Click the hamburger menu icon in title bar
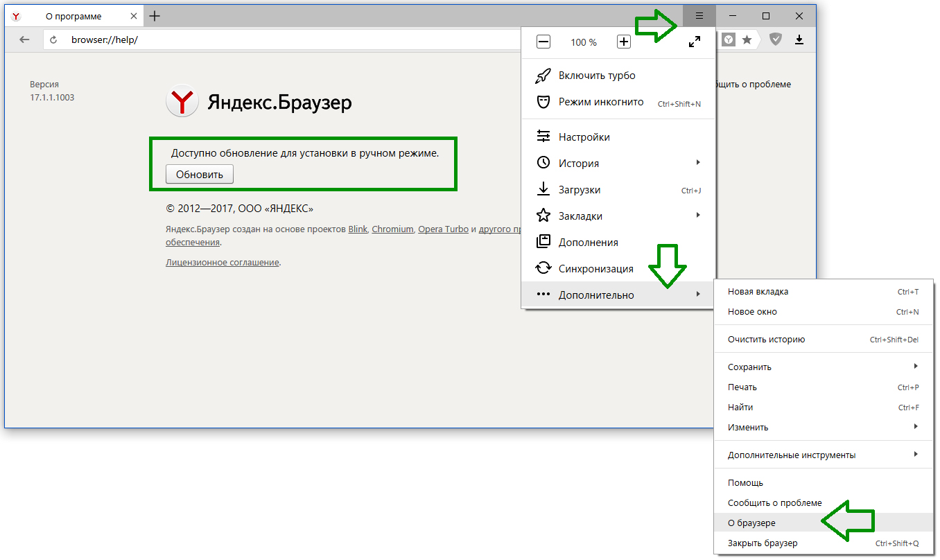This screenshot has width=940, height=560. point(699,15)
